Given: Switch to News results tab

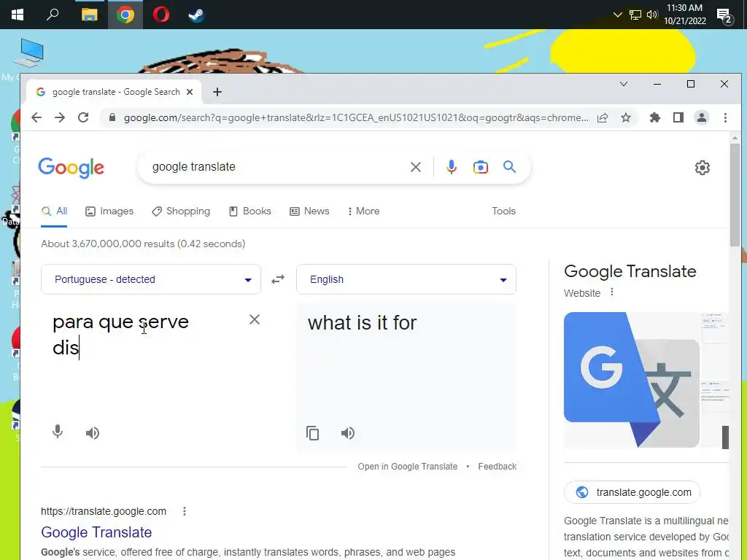Looking at the screenshot, I should [x=309, y=211].
